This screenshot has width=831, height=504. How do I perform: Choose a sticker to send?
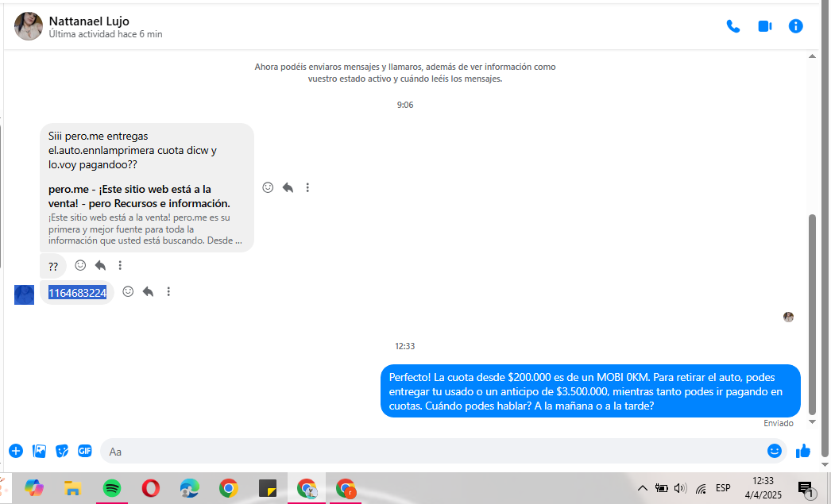[62, 451]
